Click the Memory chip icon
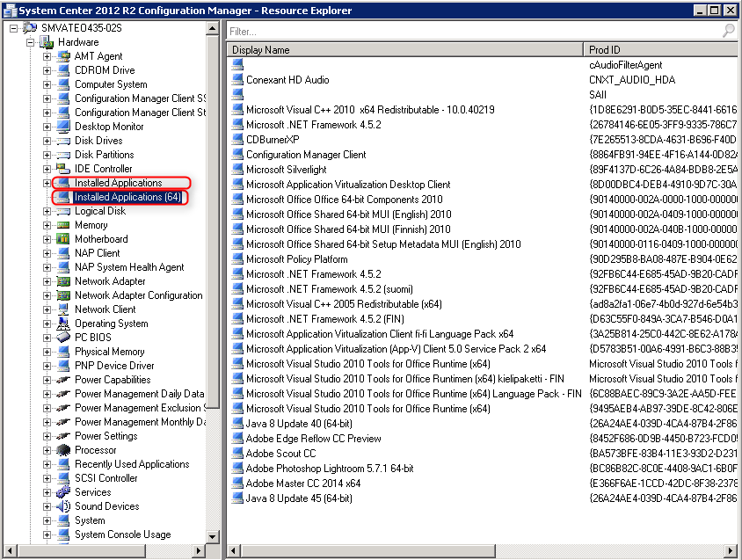The height and width of the screenshot is (560, 742). point(63,225)
